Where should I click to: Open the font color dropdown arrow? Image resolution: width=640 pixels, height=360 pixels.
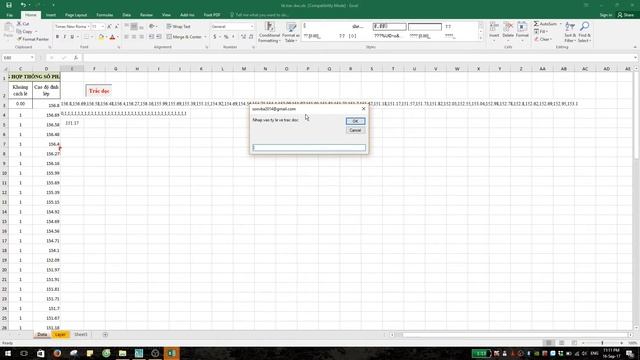(118, 37)
